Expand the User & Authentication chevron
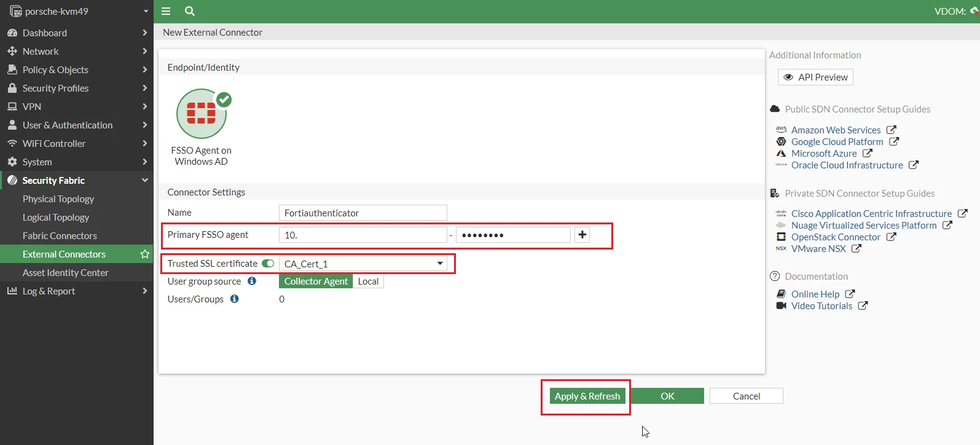Image resolution: width=980 pixels, height=445 pixels. [x=145, y=125]
